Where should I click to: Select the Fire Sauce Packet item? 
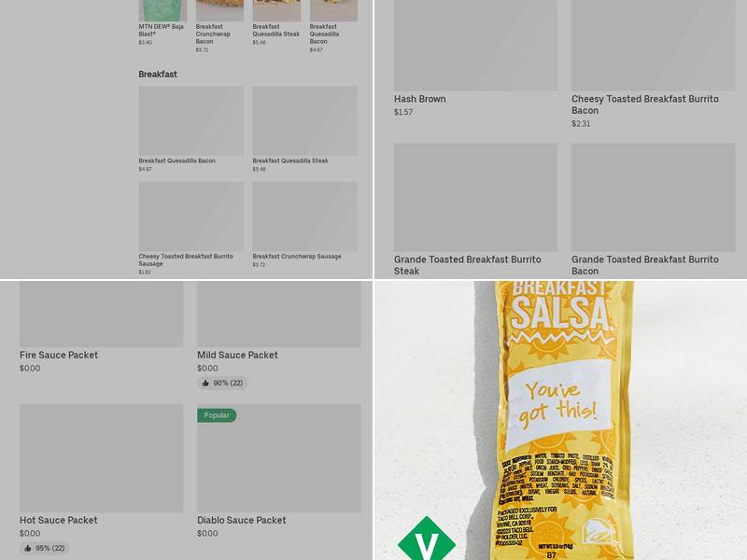[x=101, y=328]
